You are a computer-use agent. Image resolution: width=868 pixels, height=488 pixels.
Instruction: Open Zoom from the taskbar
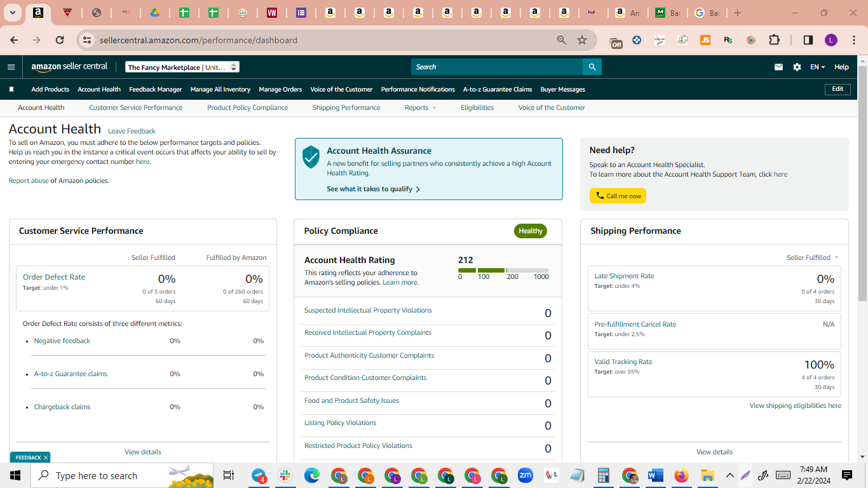pyautogui.click(x=526, y=475)
